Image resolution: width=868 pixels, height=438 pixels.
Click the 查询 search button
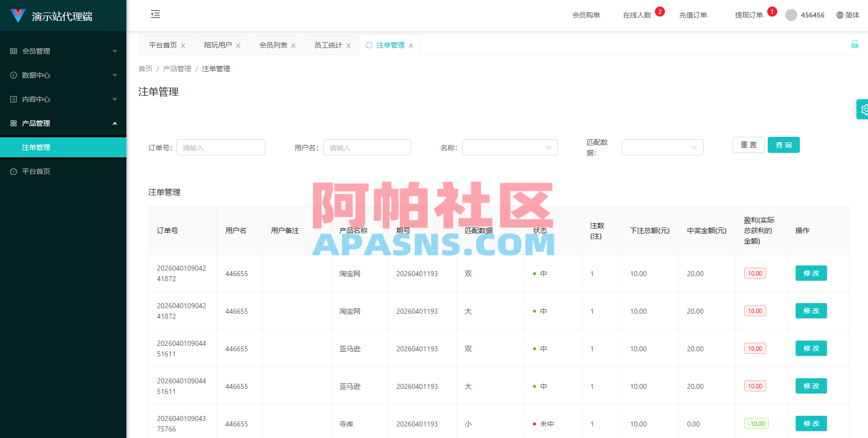[x=784, y=145]
